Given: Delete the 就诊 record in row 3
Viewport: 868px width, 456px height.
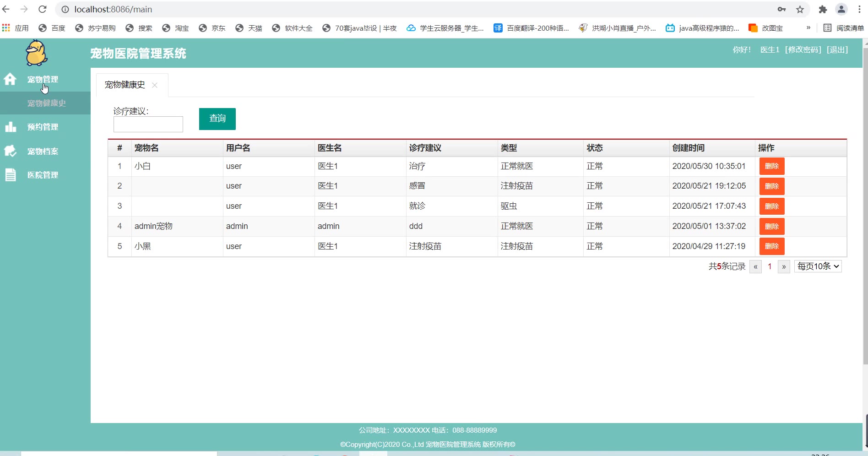Looking at the screenshot, I should click(772, 206).
